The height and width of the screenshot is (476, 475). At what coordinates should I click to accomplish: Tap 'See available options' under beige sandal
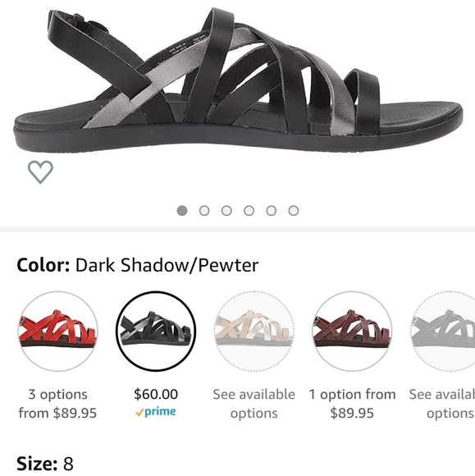click(x=254, y=404)
